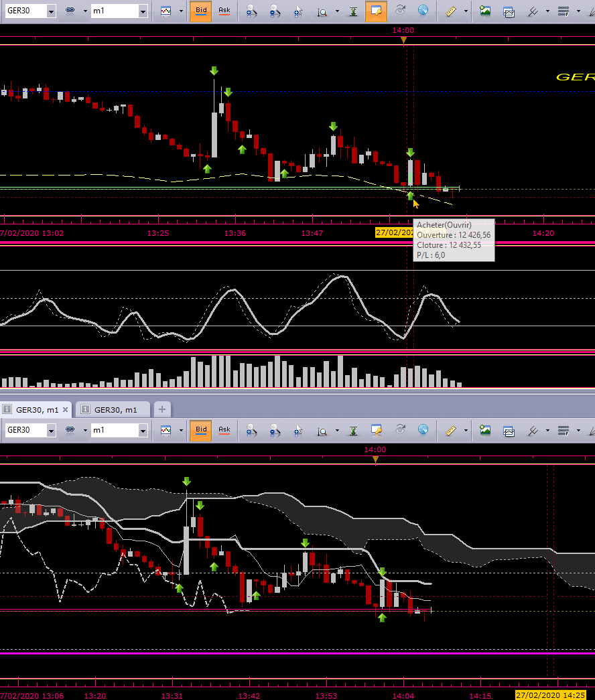The width and height of the screenshot is (595, 700).
Task: Click chart template icon in upper toolbar
Action: coord(509,11)
